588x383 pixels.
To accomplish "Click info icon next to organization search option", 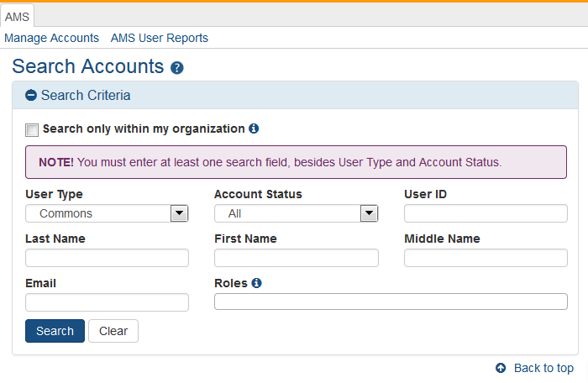I will (254, 129).
